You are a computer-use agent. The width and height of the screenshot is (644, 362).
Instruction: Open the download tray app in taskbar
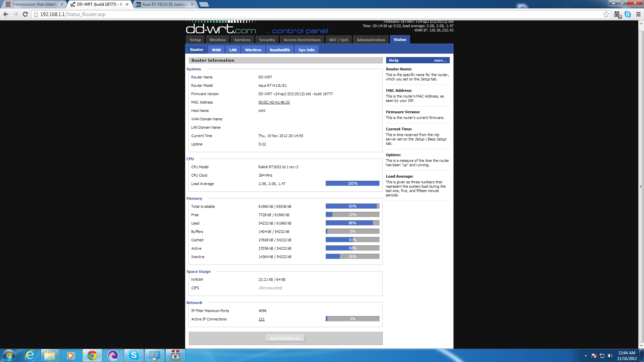tap(175, 355)
